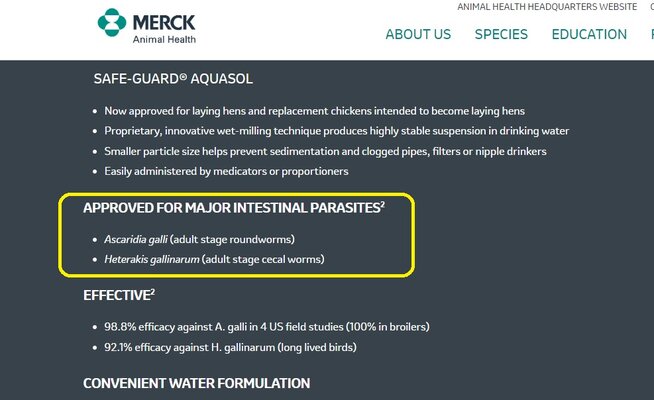Click the 92.1% efficacy bullet line

click(x=230, y=347)
